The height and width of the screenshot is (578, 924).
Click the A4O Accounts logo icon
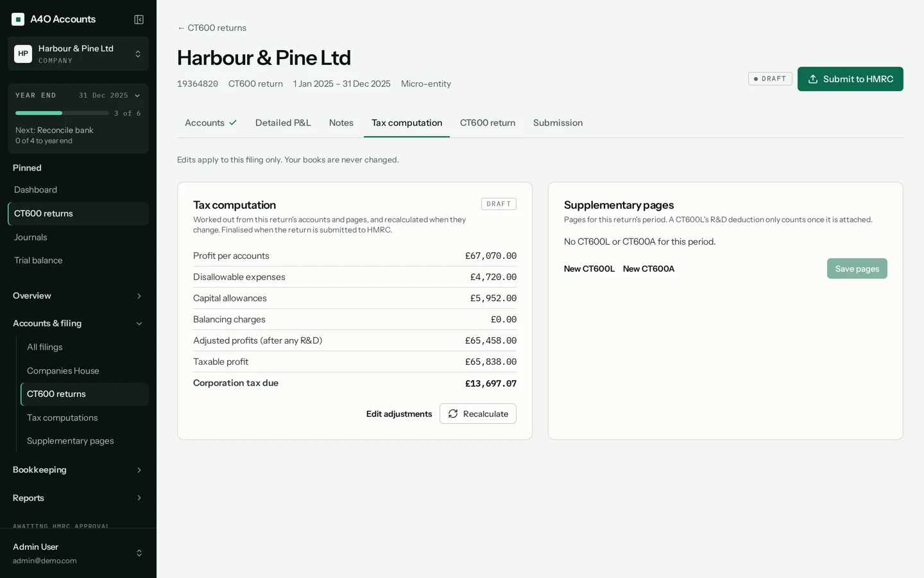pyautogui.click(x=18, y=19)
